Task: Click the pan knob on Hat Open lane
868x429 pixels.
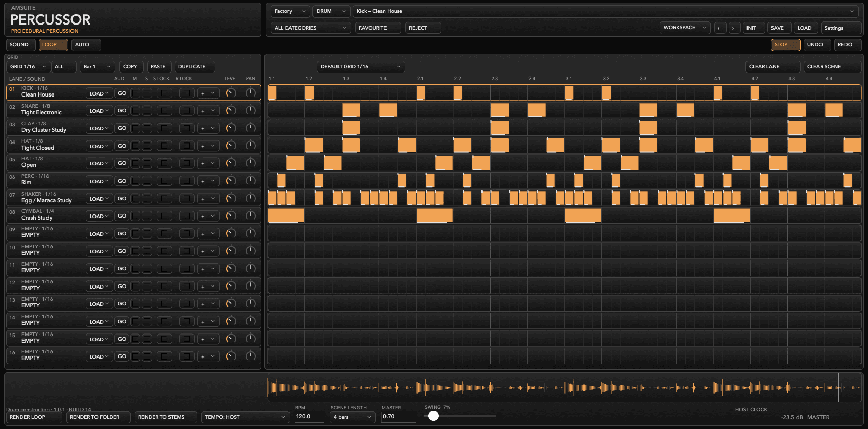Action: click(250, 163)
